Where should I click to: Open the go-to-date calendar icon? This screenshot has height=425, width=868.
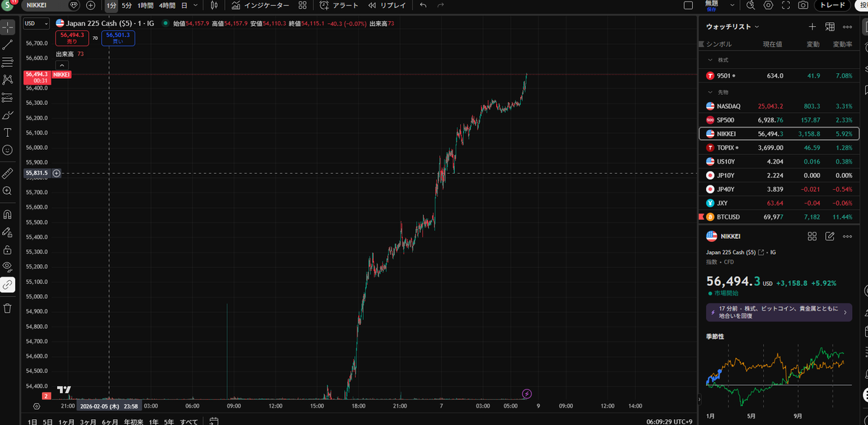[214, 421]
